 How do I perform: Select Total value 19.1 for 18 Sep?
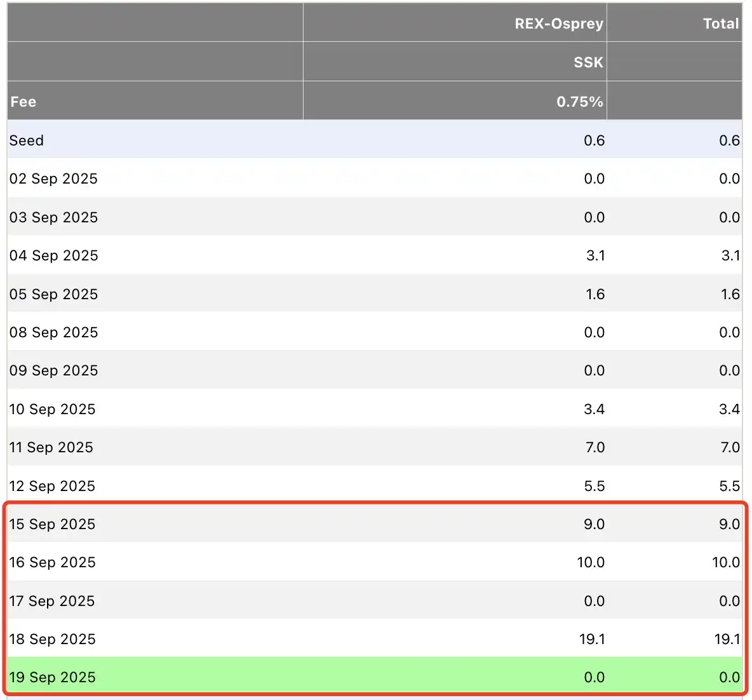coord(727,639)
